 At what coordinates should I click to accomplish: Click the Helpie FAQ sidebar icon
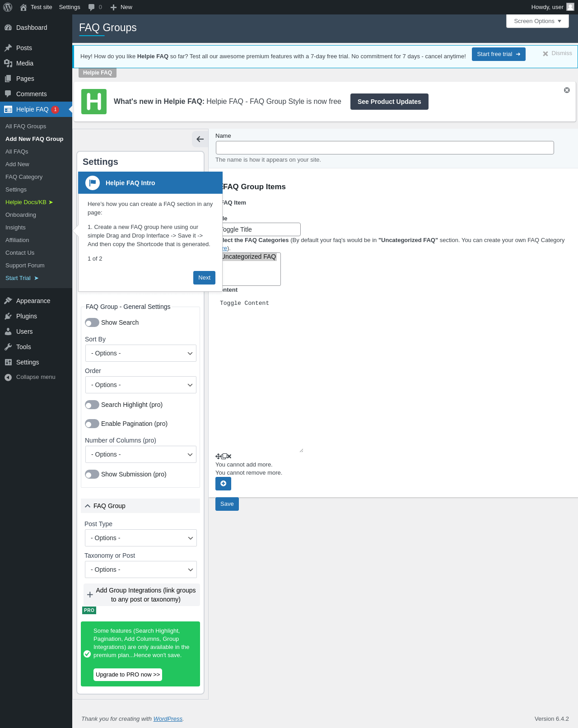point(8,109)
